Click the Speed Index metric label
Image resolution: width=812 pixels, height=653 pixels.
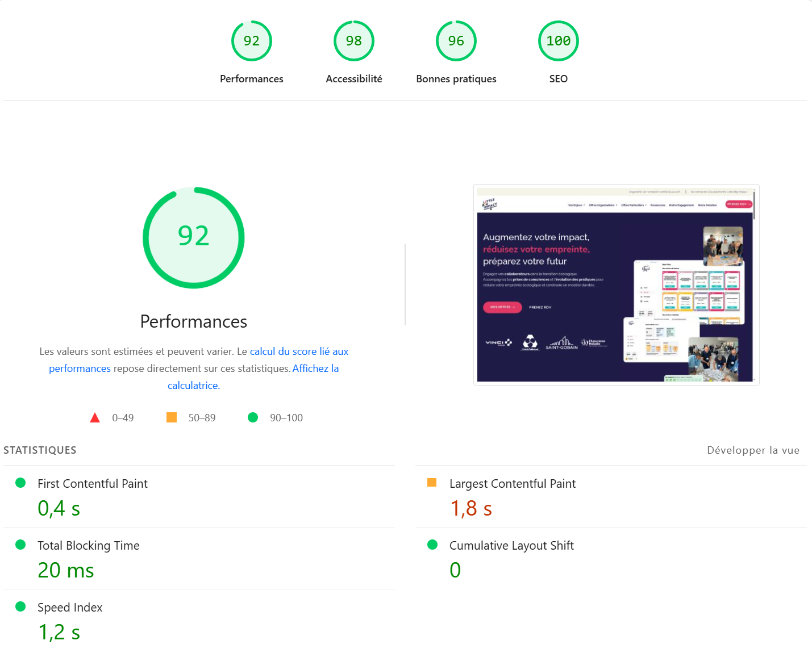pos(70,608)
